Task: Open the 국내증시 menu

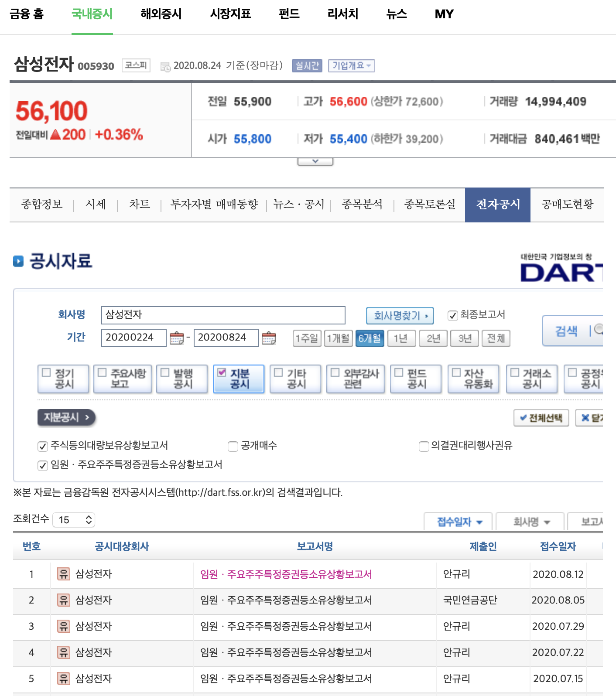Action: pyautogui.click(x=92, y=14)
